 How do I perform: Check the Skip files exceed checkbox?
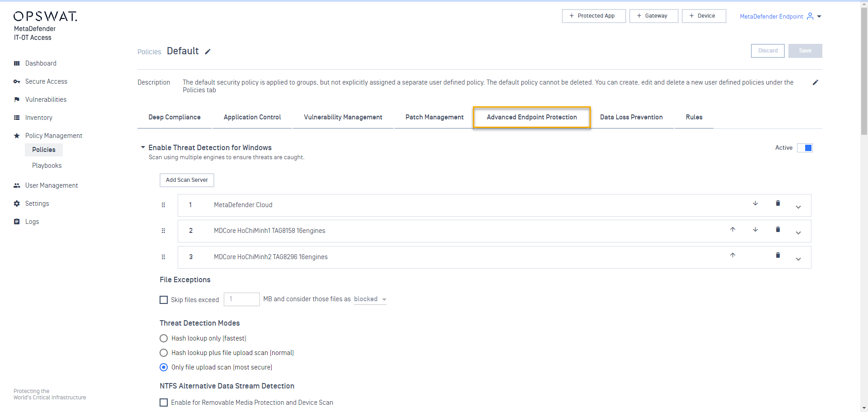click(x=164, y=300)
